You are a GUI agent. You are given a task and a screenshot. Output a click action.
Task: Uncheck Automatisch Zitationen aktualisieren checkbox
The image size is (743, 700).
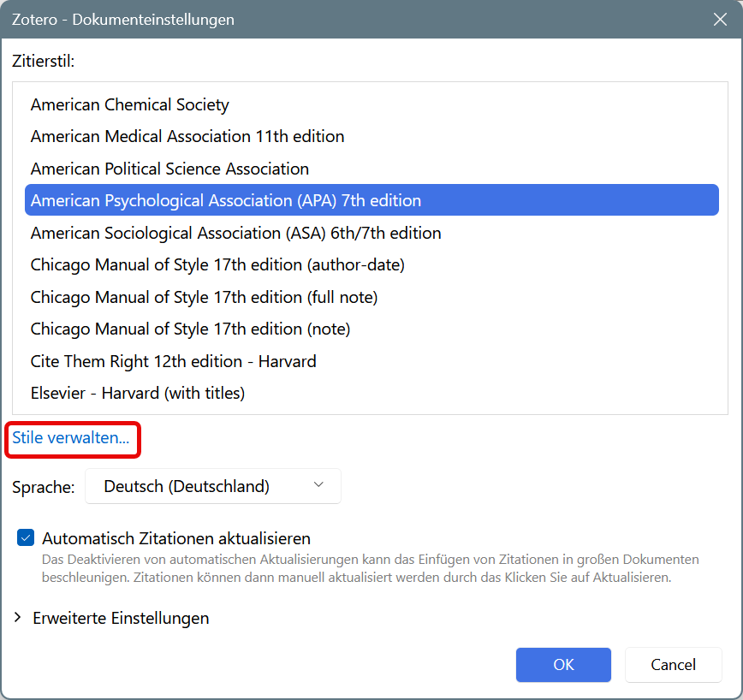26,537
